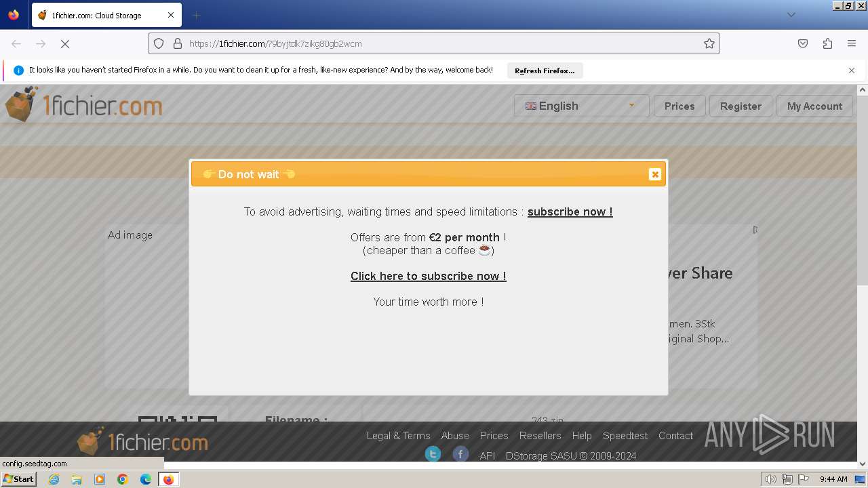868x488 pixels.
Task: Click the page scrollbar down arrow
Action: 863,464
